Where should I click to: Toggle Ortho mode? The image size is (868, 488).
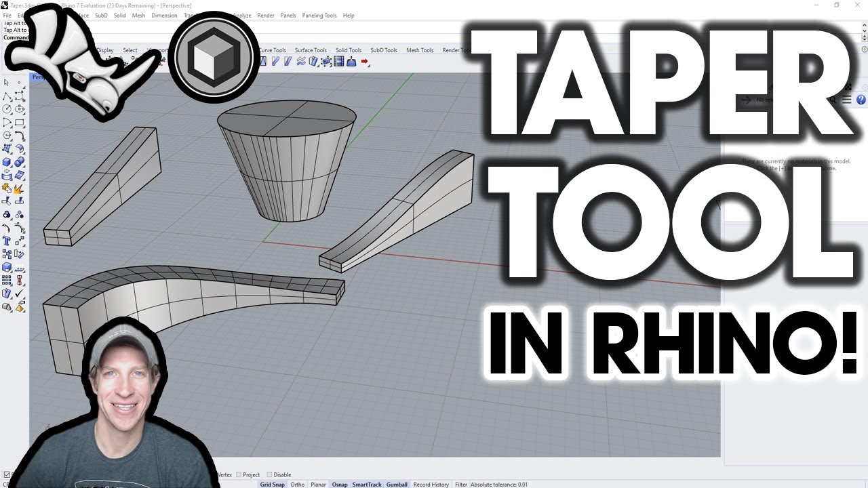[x=298, y=485]
